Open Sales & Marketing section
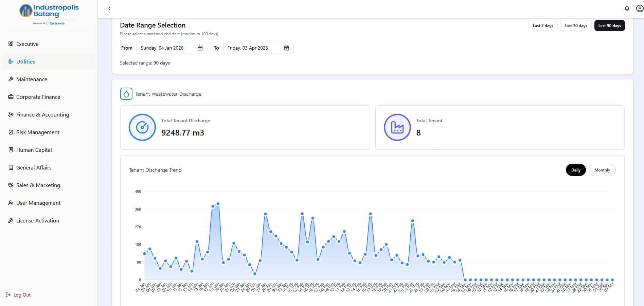Viewport: 644px width, 306px height. tap(49, 185)
